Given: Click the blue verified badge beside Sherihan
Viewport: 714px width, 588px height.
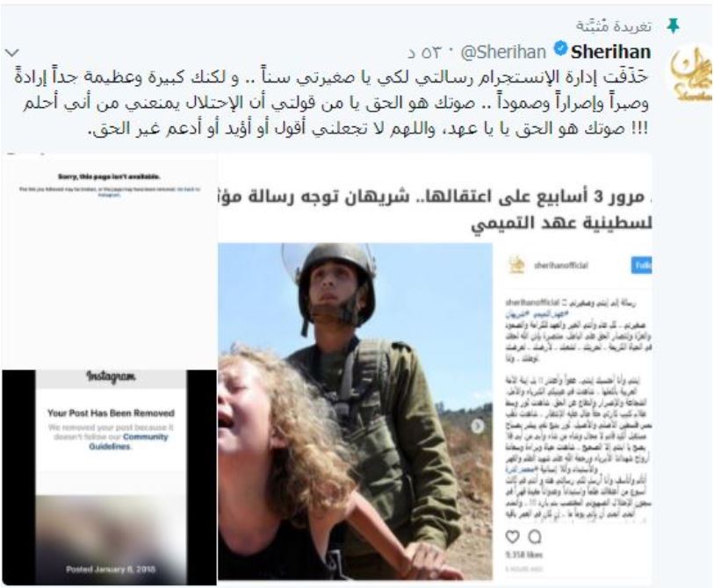Looking at the screenshot, I should (560, 47).
